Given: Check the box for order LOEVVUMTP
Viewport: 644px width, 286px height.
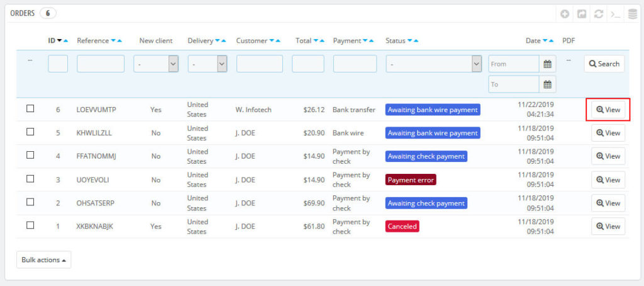Looking at the screenshot, I should pos(30,108).
